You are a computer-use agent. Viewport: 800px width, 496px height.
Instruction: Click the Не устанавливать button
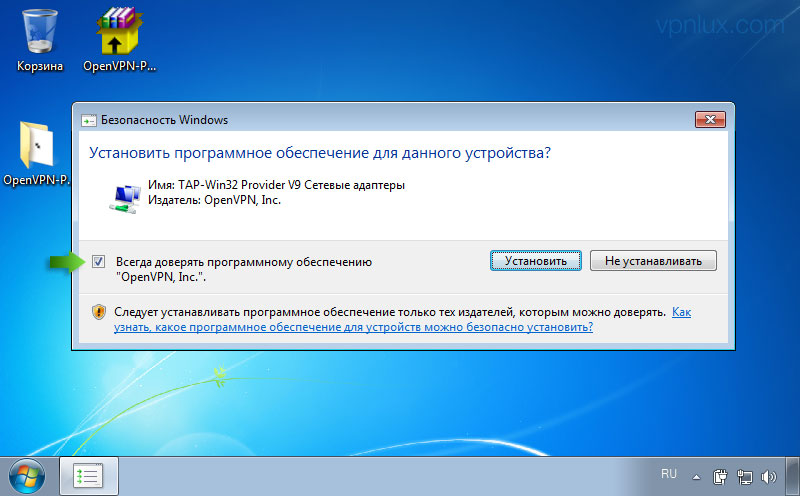click(653, 261)
